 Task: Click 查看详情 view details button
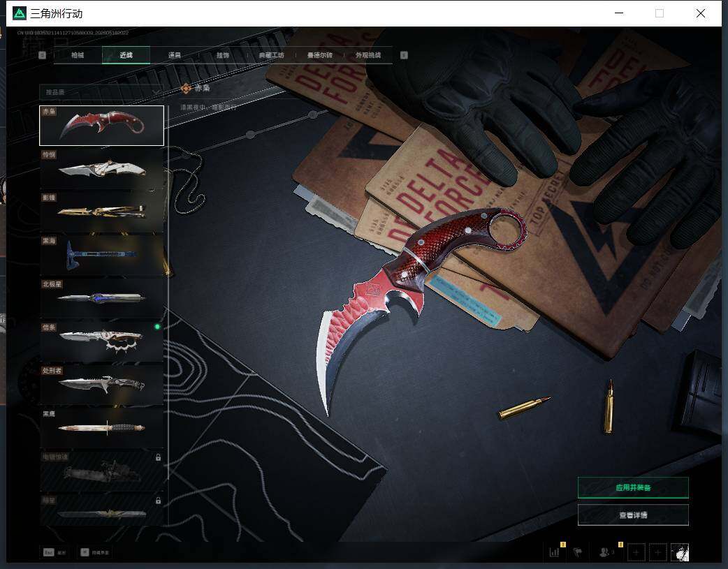(x=633, y=515)
